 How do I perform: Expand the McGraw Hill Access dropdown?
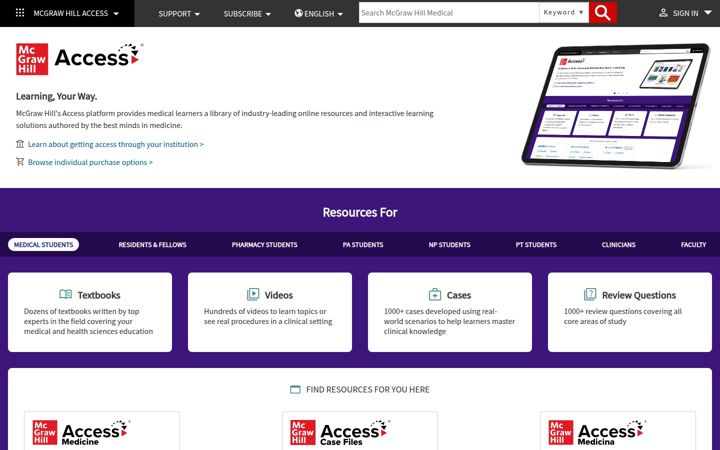pyautogui.click(x=76, y=13)
